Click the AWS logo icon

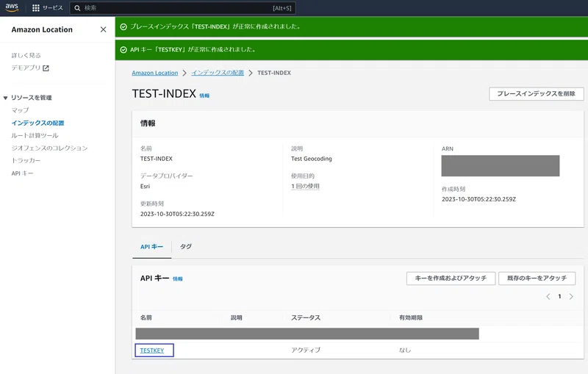coord(12,7)
